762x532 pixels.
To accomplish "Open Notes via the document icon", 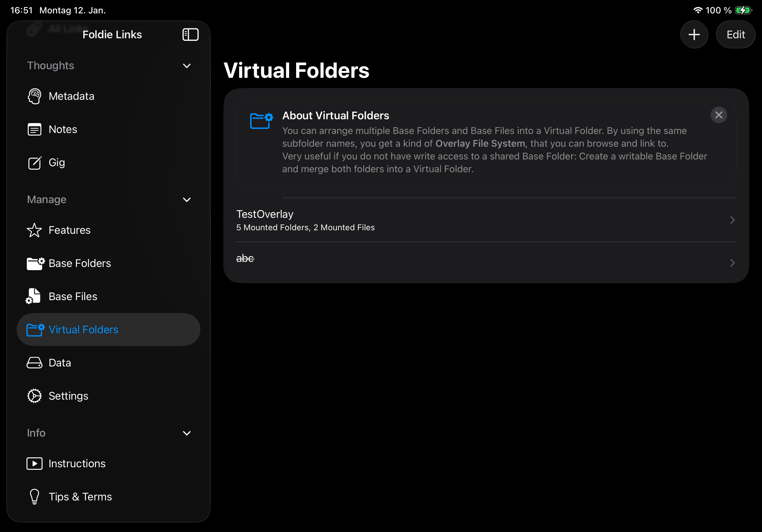I will coord(34,129).
